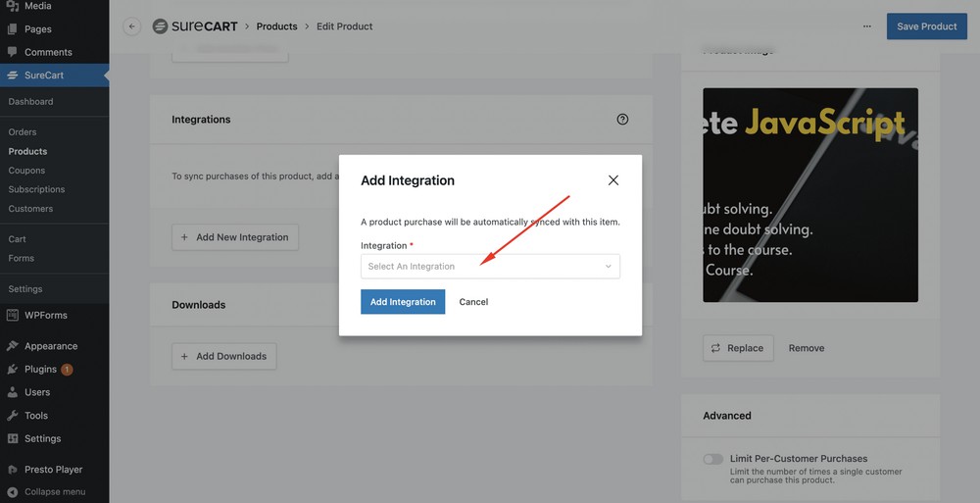Viewport: 980px width, 503px height.
Task: Click the Users person icon
Action: pyautogui.click(x=13, y=392)
